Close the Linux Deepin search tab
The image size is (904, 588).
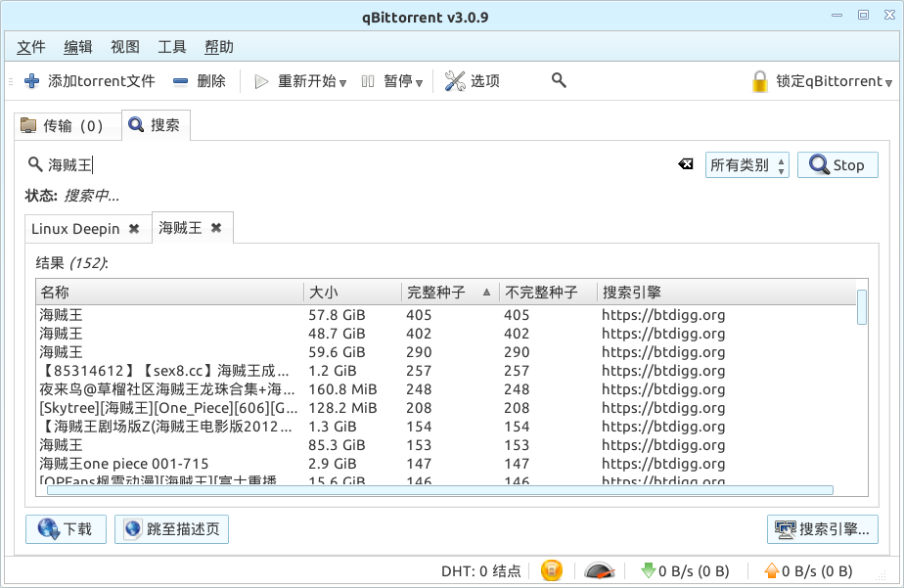[x=134, y=229]
